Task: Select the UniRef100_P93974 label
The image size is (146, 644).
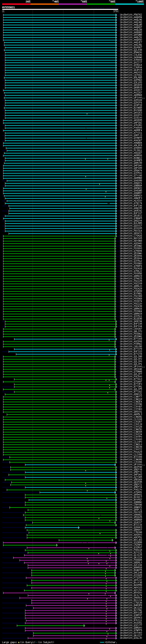Action: point(131,301)
